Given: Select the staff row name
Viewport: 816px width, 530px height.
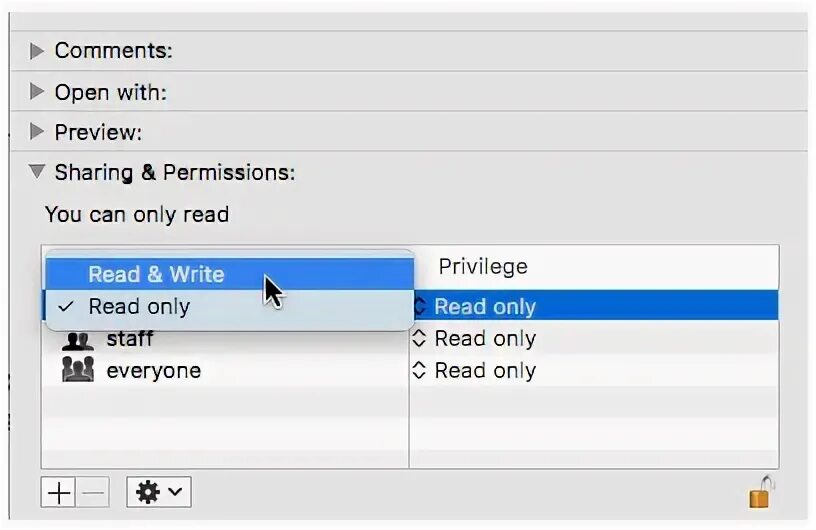Looking at the screenshot, I should tap(130, 339).
